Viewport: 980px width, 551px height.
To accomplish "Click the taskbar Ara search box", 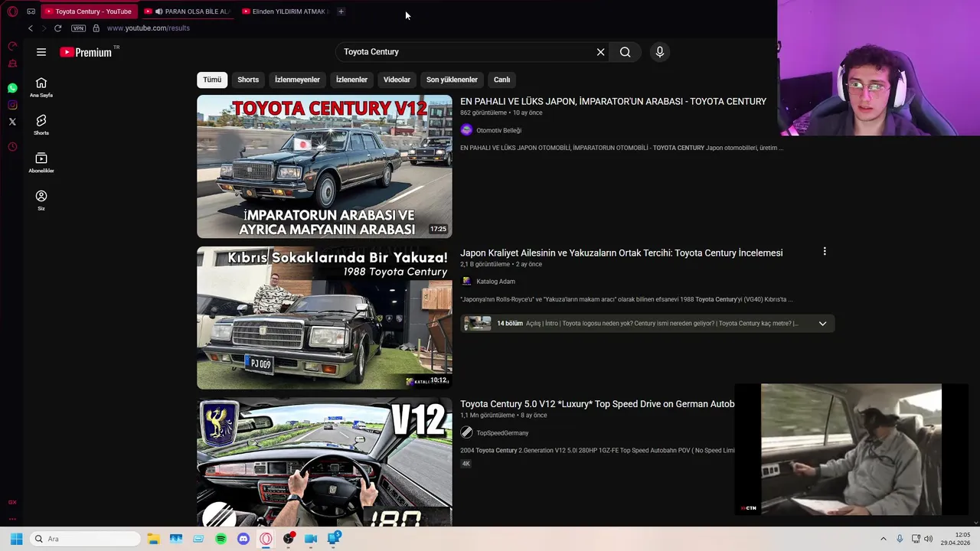I will click(x=86, y=539).
